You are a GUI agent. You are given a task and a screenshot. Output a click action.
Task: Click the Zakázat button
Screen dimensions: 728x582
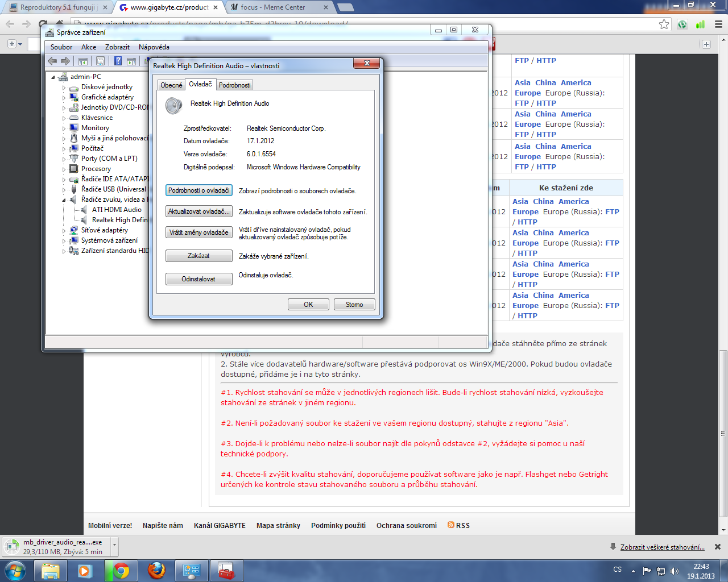(199, 256)
